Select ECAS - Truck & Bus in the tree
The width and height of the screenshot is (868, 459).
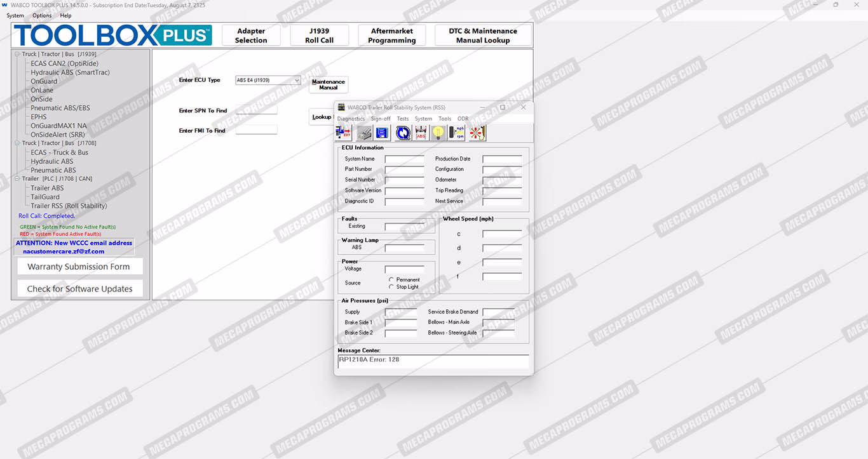pyautogui.click(x=60, y=152)
